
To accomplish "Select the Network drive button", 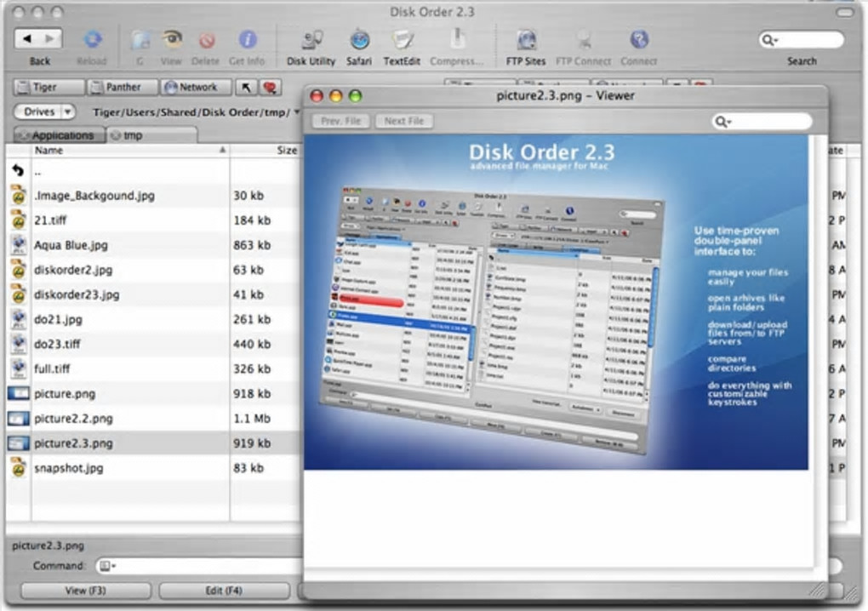I will pyautogui.click(x=197, y=87).
